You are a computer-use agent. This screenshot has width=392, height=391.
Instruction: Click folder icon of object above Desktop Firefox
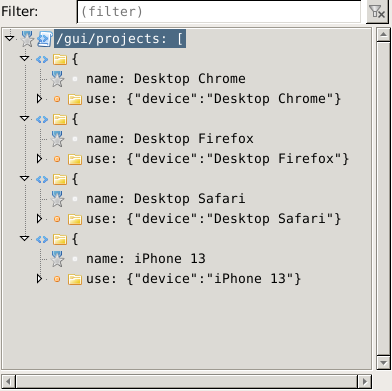click(60, 120)
